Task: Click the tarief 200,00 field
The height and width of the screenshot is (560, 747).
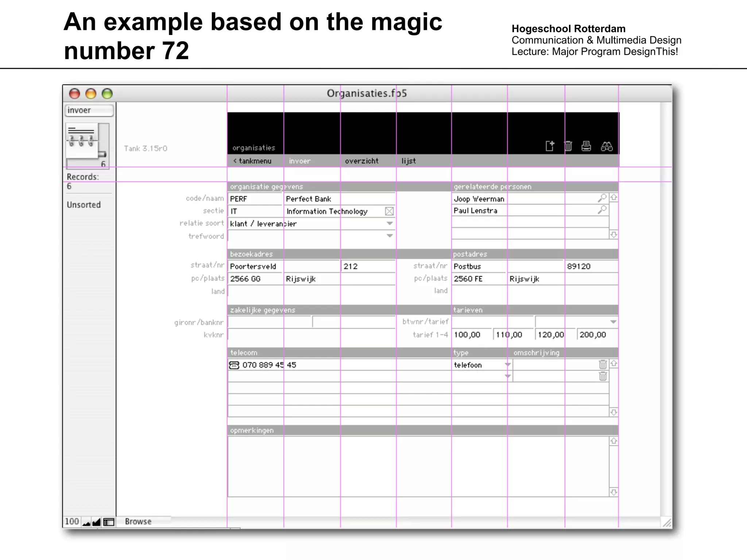Action: coord(597,334)
